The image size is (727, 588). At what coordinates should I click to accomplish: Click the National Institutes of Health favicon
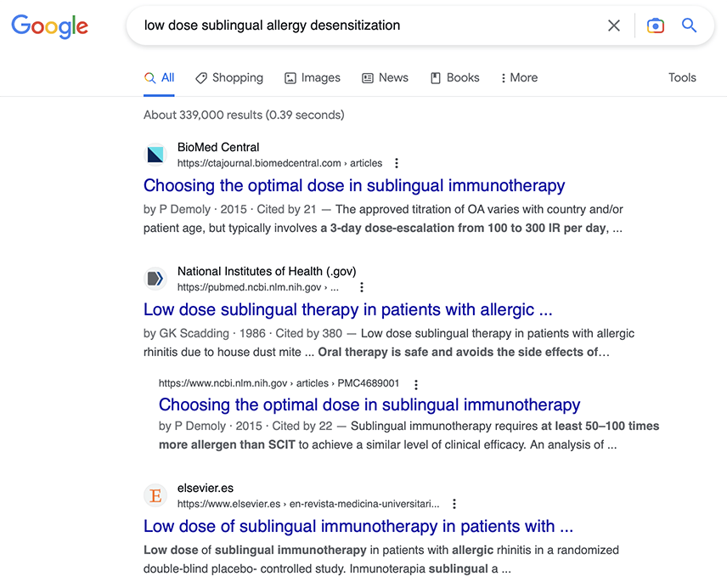[x=155, y=279]
